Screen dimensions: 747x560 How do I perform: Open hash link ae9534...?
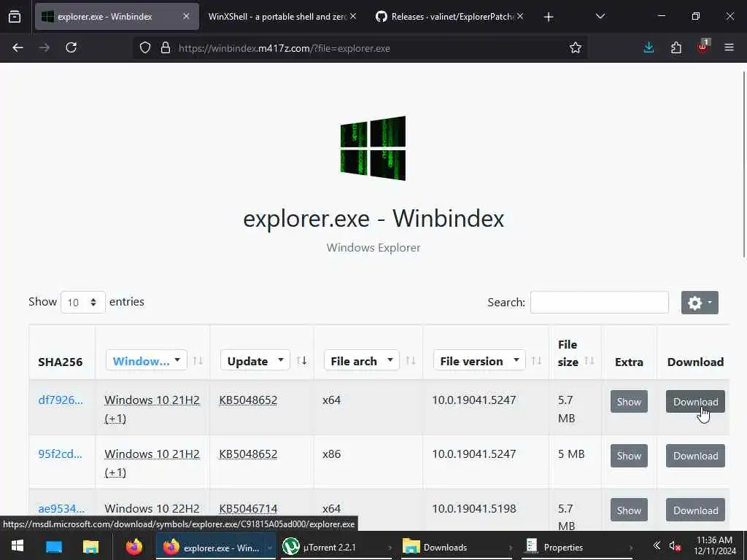pyautogui.click(x=61, y=508)
